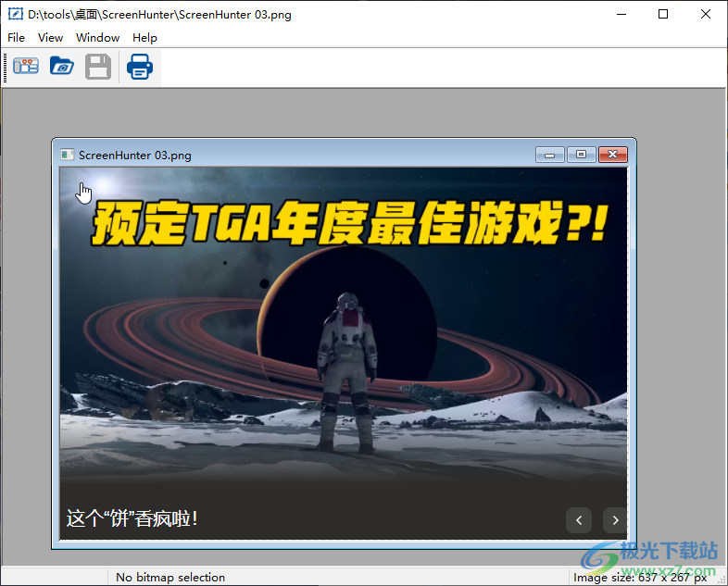Image resolution: width=728 pixels, height=586 pixels.
Task: Maximize the main application window
Action: (x=663, y=15)
